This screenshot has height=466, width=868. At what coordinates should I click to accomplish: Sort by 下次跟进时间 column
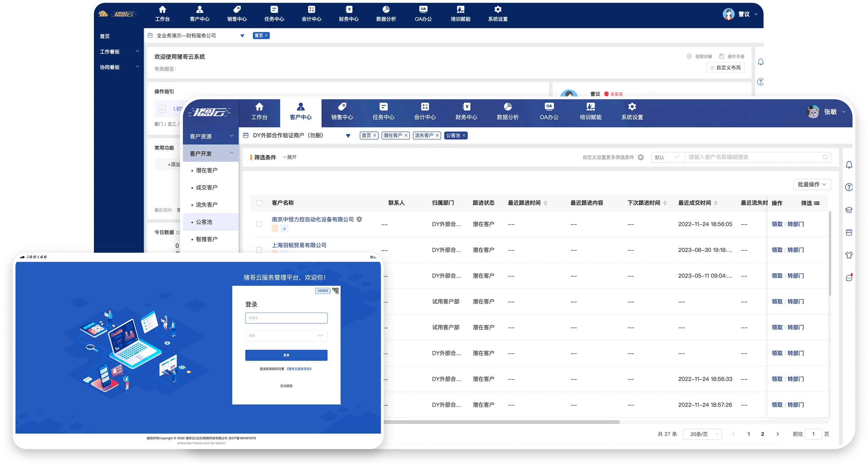[665, 203]
